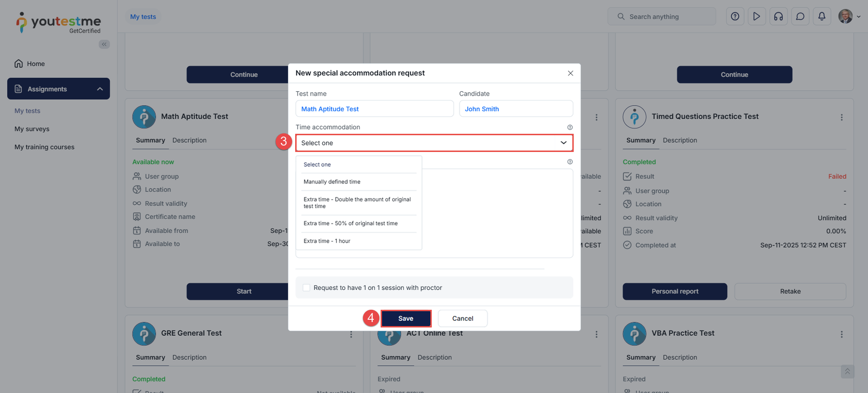Image resolution: width=868 pixels, height=393 pixels.
Task: Switch to Description tab of Timed Questions test
Action: click(x=679, y=140)
